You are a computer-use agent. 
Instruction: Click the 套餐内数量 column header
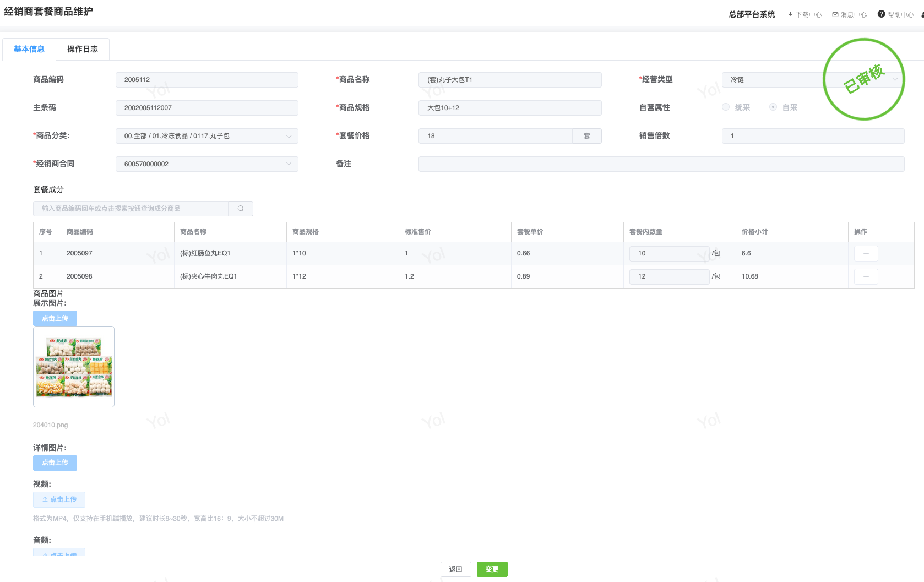coord(646,232)
